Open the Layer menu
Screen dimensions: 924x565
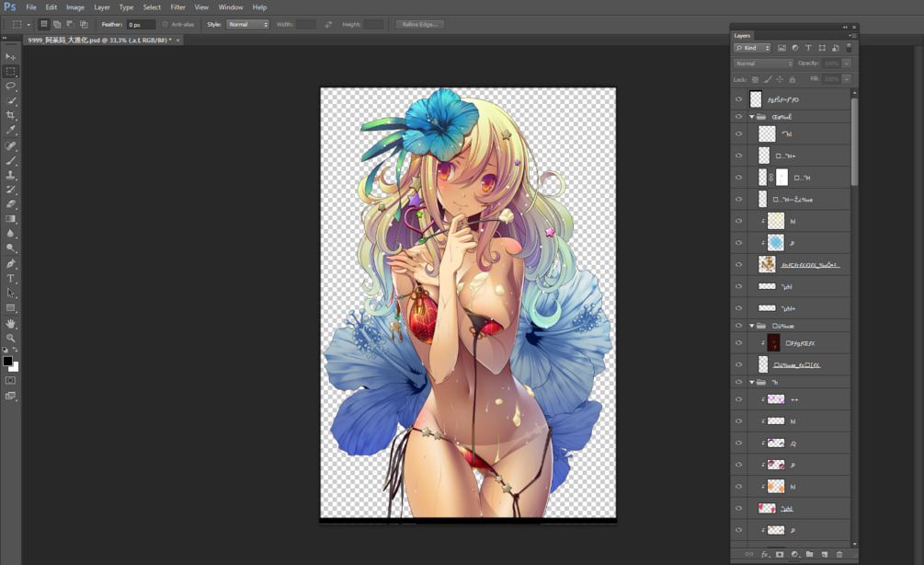(102, 7)
